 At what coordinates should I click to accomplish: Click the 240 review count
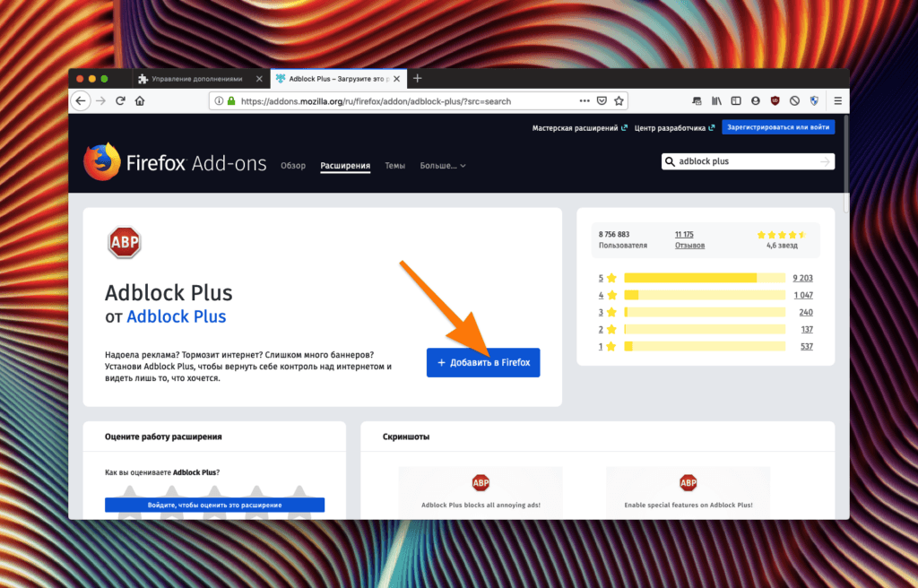tap(806, 312)
